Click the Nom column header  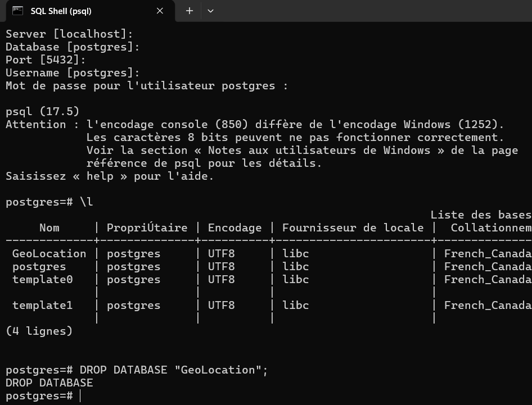(49, 228)
